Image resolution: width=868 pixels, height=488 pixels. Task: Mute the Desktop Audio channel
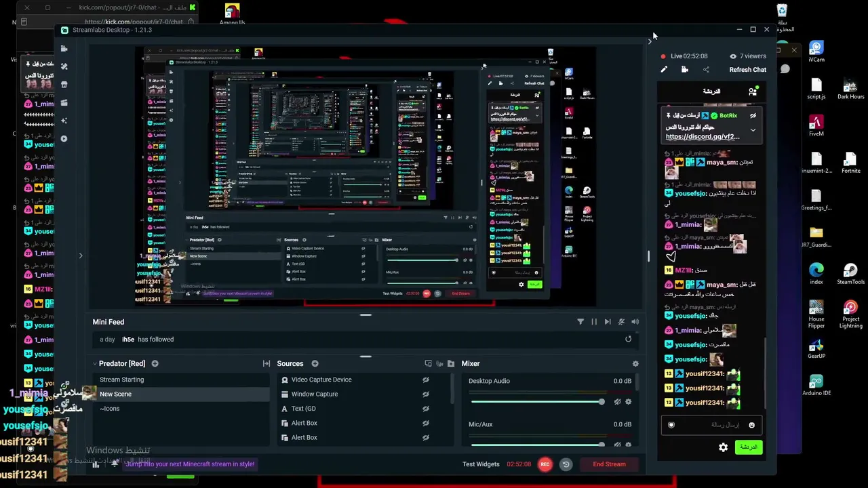617,402
